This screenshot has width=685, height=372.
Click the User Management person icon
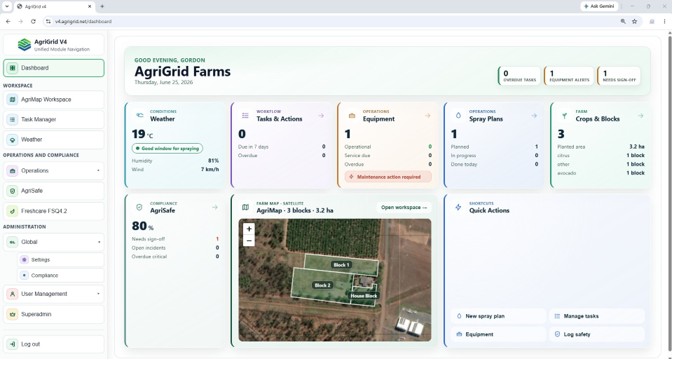point(12,294)
